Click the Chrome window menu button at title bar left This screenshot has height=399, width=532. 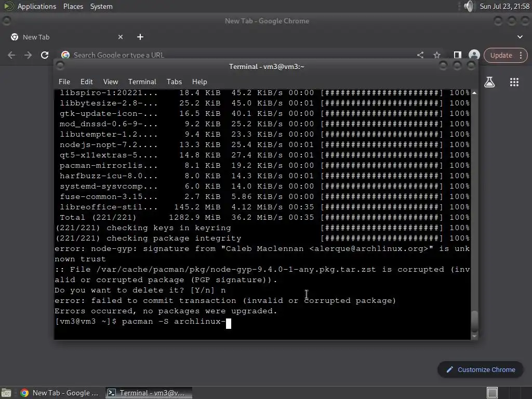pyautogui.click(x=6, y=21)
